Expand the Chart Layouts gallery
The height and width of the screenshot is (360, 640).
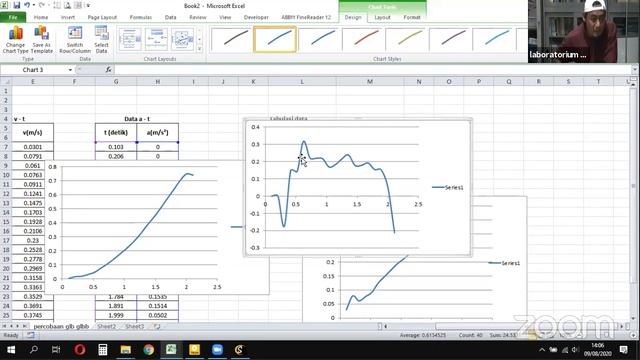click(x=200, y=49)
